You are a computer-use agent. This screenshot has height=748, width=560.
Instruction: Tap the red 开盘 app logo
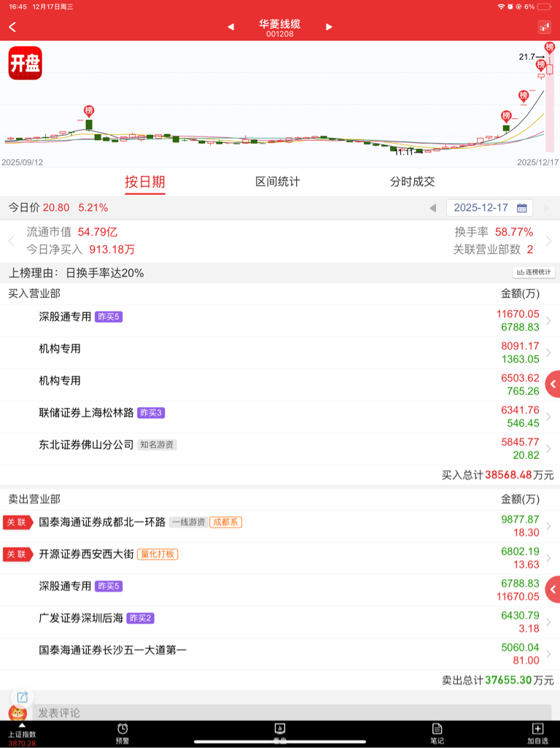26,63
